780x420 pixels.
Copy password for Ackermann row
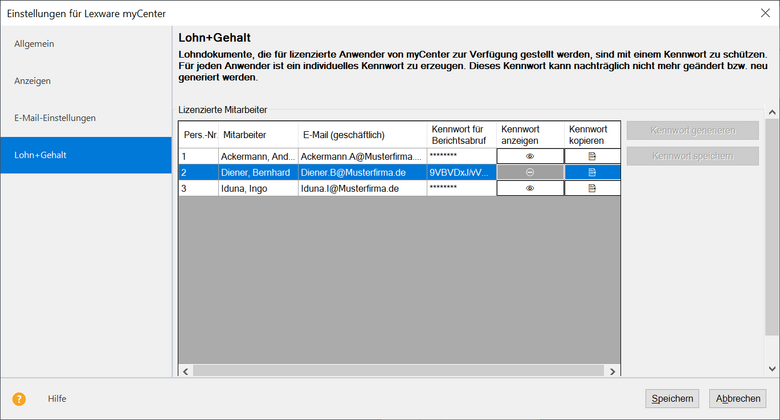click(592, 157)
